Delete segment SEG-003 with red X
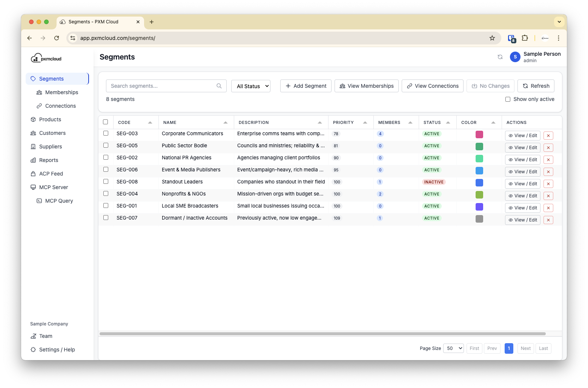588x388 pixels. [x=548, y=136]
